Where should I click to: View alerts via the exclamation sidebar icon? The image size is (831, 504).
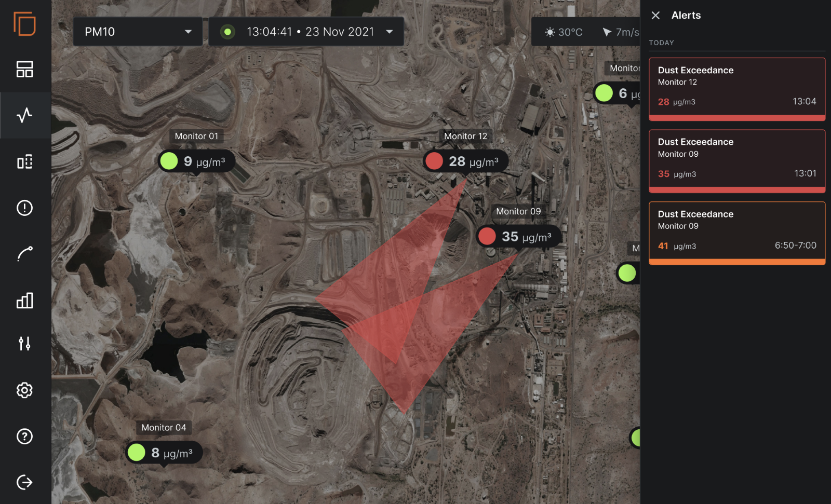tap(24, 208)
